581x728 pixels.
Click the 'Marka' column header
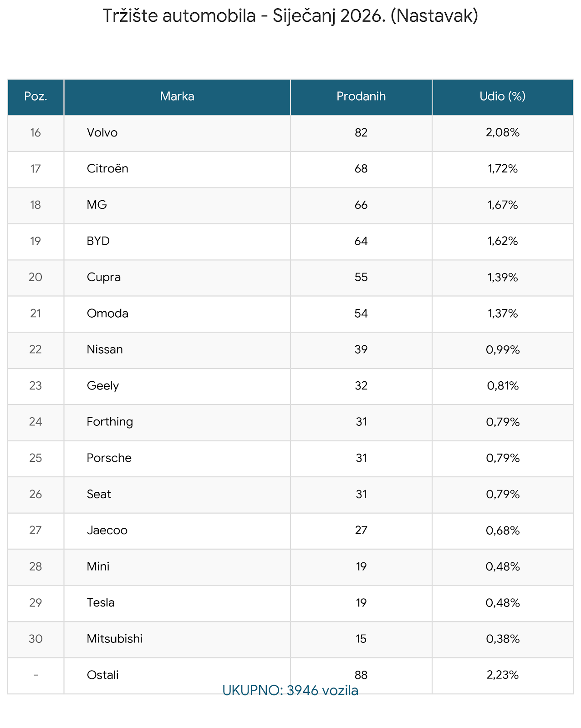tap(177, 96)
